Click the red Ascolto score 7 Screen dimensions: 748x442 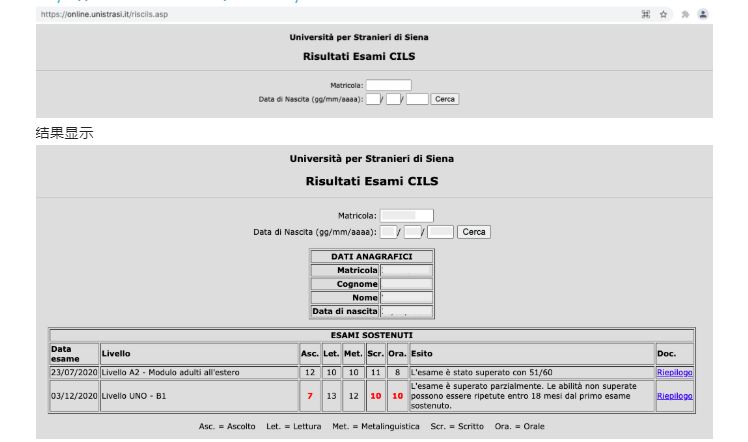click(310, 396)
